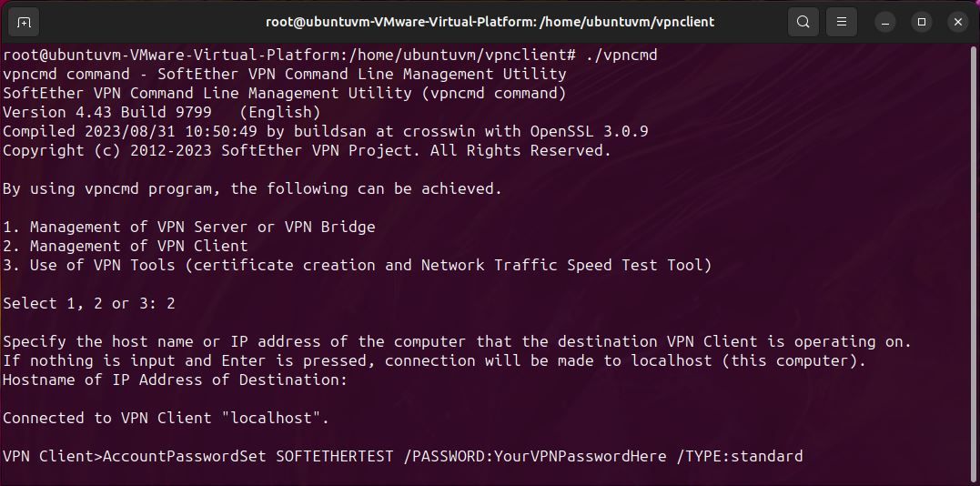Screen dimensions: 980x486
Task: Click option 1 'Management of VPN Server' line
Action: coord(189,227)
